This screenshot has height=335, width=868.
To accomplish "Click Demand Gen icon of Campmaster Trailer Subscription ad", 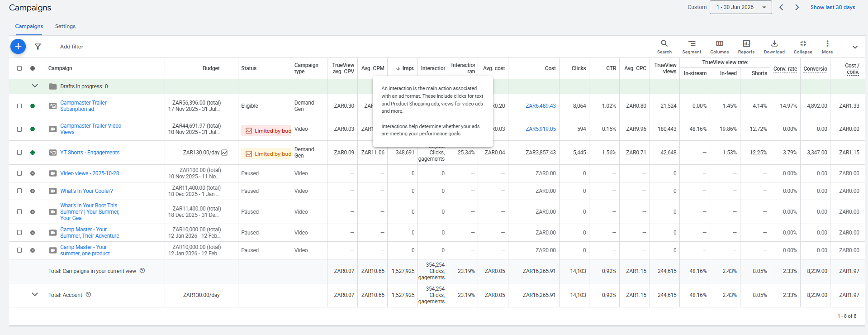I will pyautogui.click(x=53, y=106).
